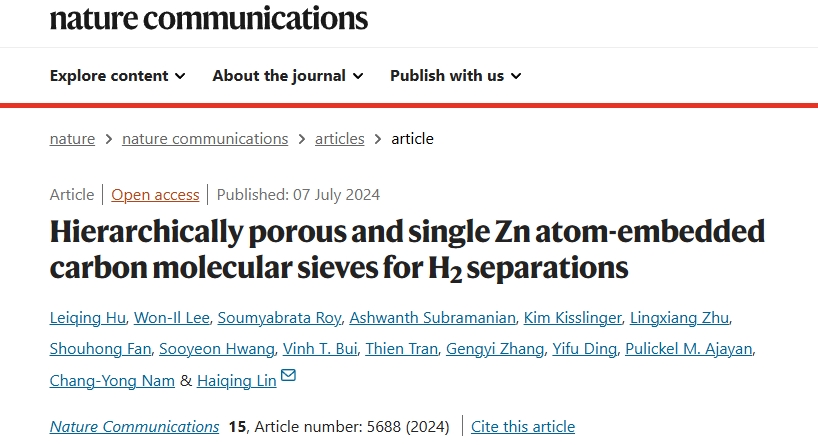
Task: Follow the Open access link
Action: coord(155,195)
